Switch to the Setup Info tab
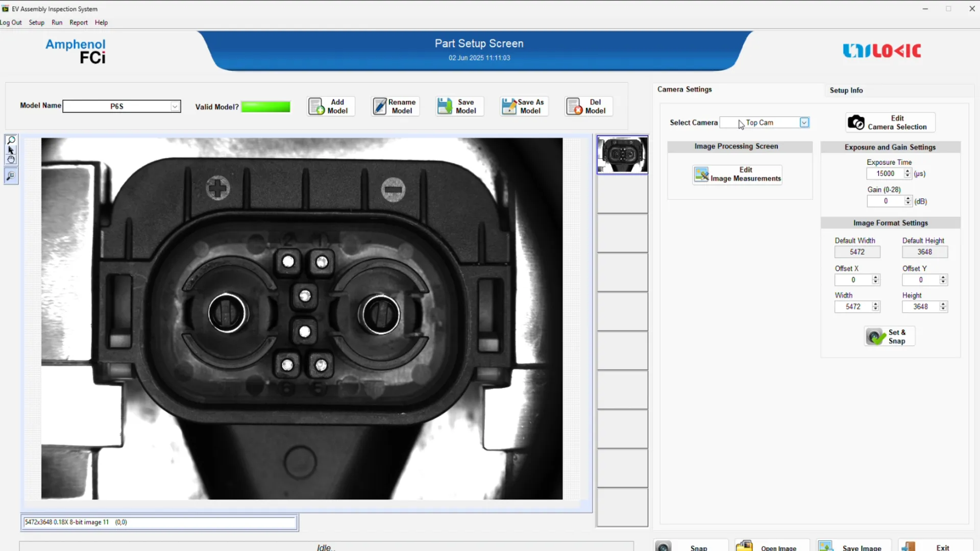 coord(846,90)
